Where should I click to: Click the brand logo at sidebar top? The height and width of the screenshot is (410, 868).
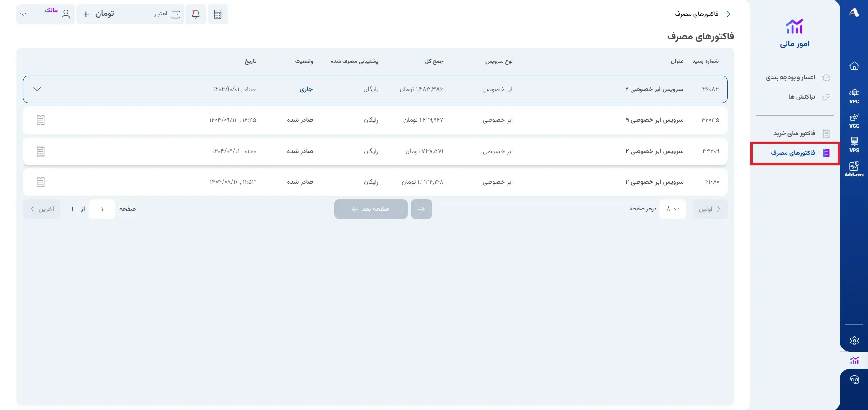pos(854,13)
